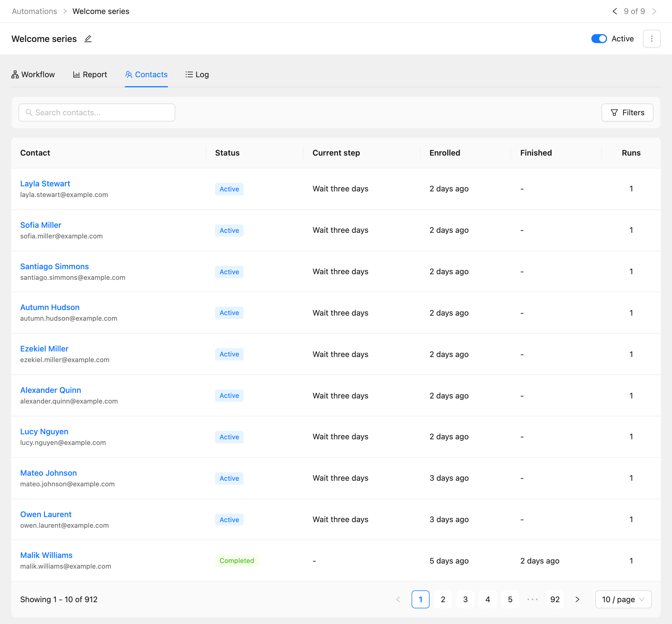
Task: Click the 'Showing 1 - 10 of 912' text
Action: click(x=59, y=599)
